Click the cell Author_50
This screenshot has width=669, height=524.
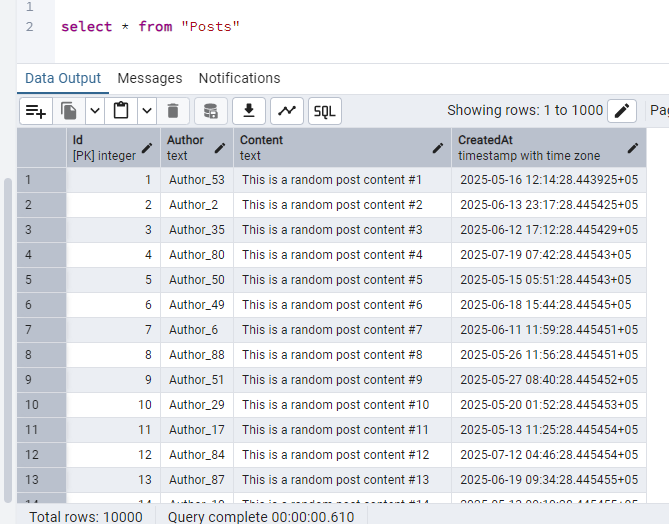(197, 280)
